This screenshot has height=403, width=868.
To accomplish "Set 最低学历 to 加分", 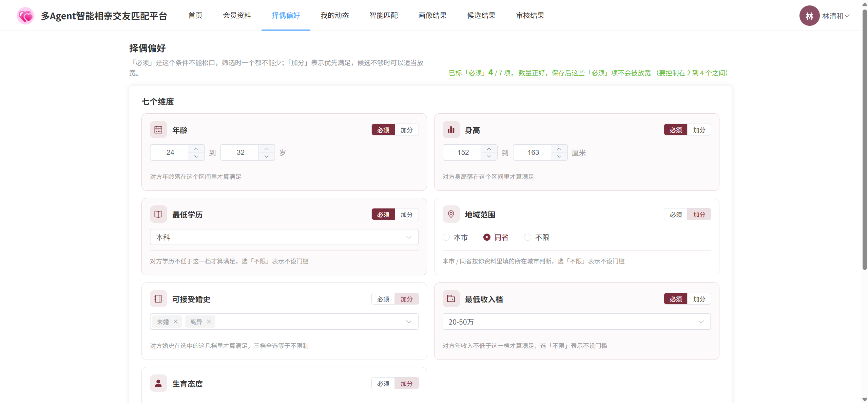I will tap(406, 215).
